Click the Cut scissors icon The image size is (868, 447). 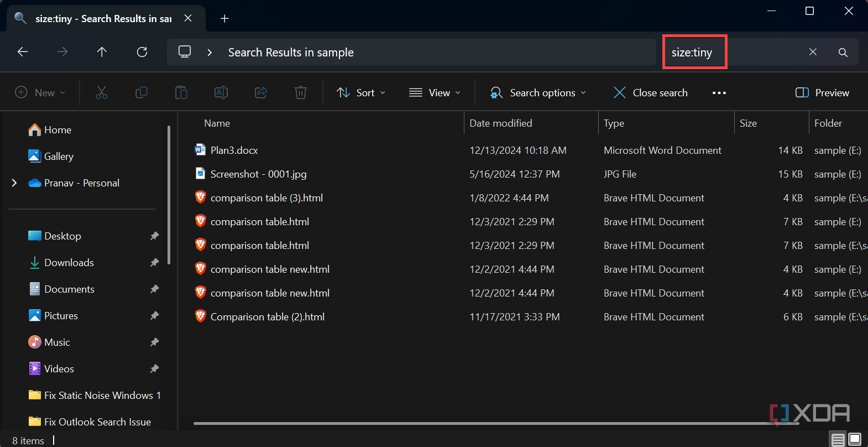[102, 92]
